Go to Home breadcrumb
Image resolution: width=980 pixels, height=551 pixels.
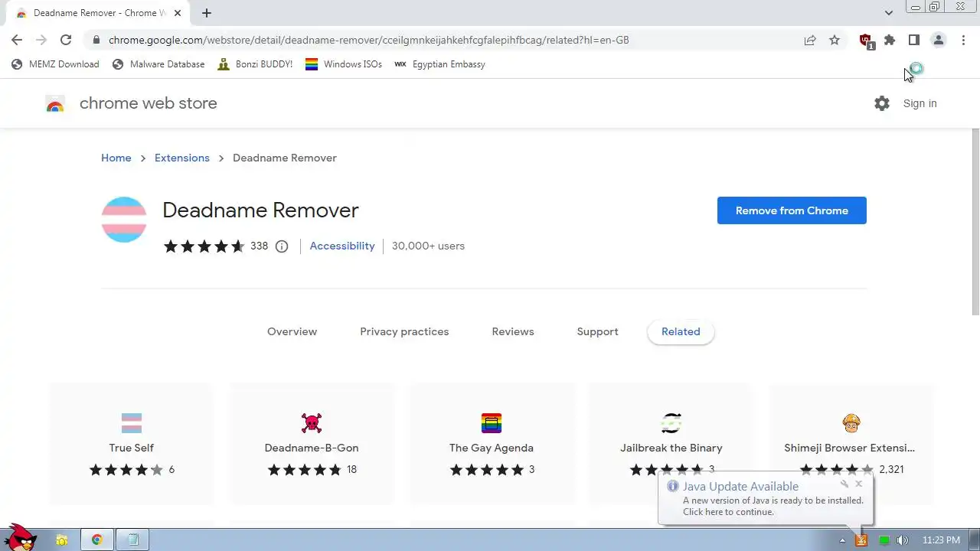click(x=116, y=158)
